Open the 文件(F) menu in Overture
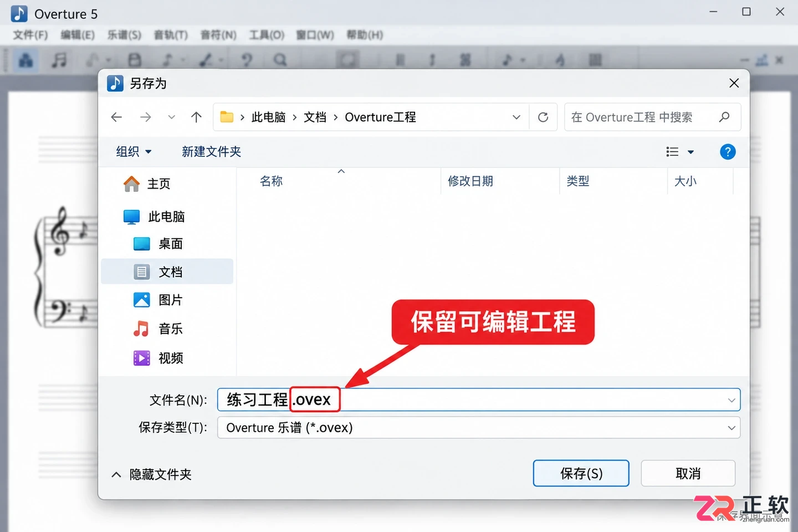The width and height of the screenshot is (798, 532). 30,35
